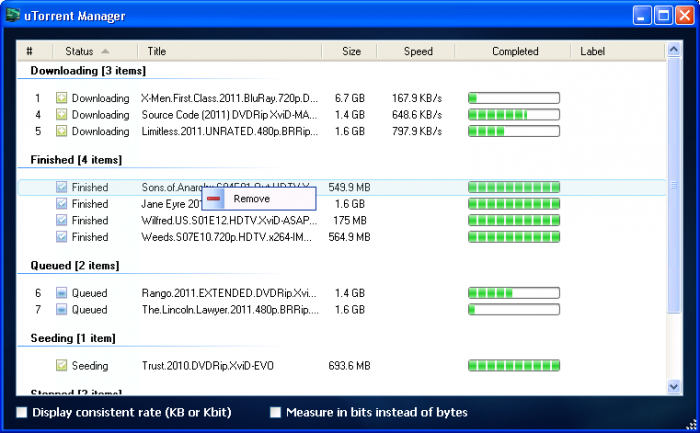Click the 175 MB size value

350,220
